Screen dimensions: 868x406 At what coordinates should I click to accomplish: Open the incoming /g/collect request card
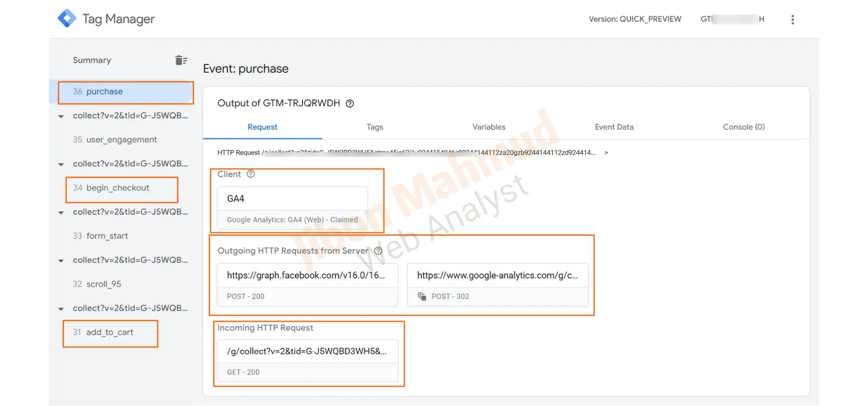tap(307, 361)
